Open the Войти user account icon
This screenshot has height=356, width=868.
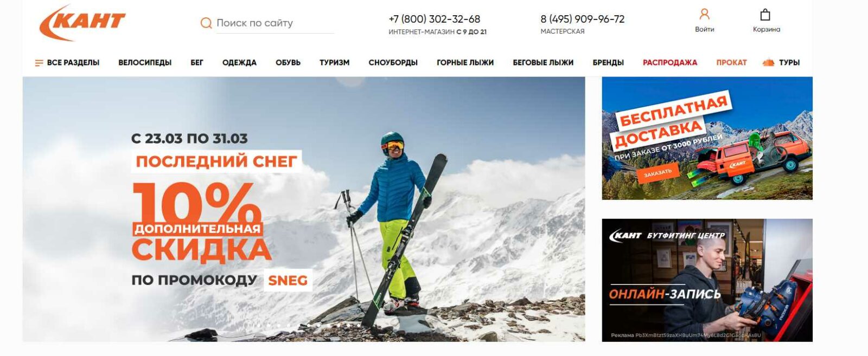tap(704, 14)
